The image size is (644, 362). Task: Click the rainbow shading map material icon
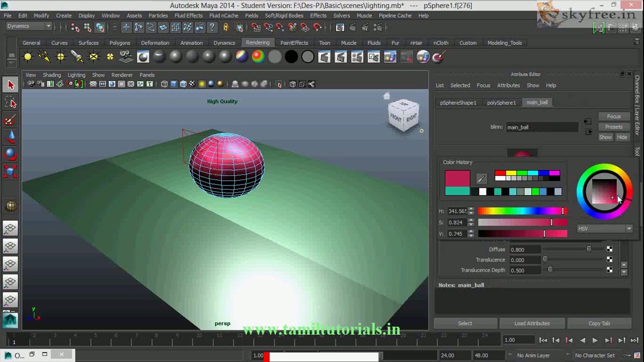click(258, 57)
